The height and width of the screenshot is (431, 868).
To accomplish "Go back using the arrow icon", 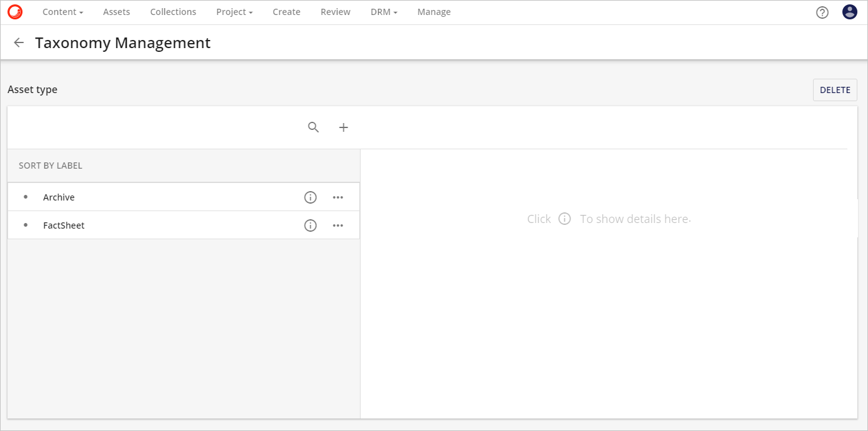I will tap(19, 42).
